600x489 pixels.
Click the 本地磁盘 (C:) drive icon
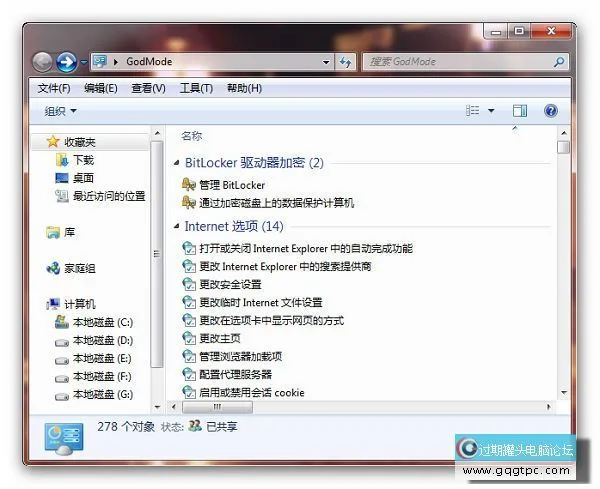click(x=62, y=322)
